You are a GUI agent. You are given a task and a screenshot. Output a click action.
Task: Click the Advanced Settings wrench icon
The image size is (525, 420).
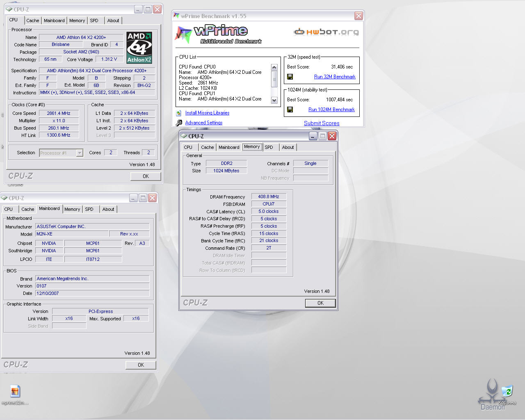click(x=179, y=123)
